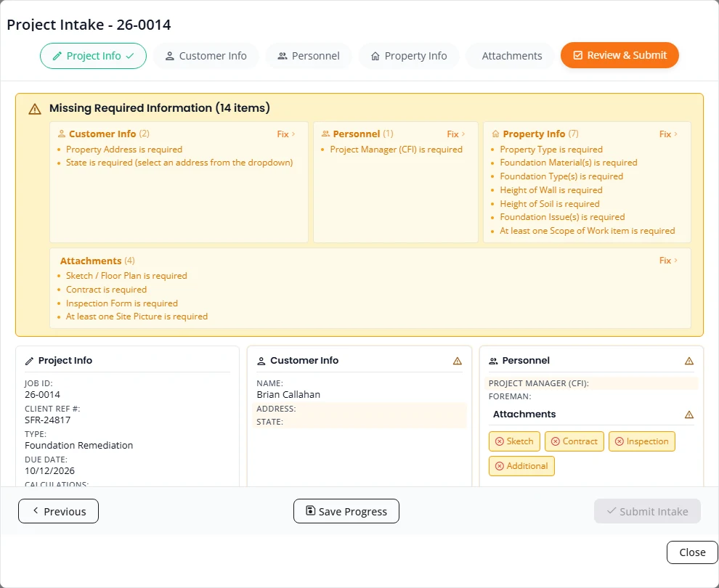
Task: Switch to the Customer Info tab
Action: click(206, 56)
